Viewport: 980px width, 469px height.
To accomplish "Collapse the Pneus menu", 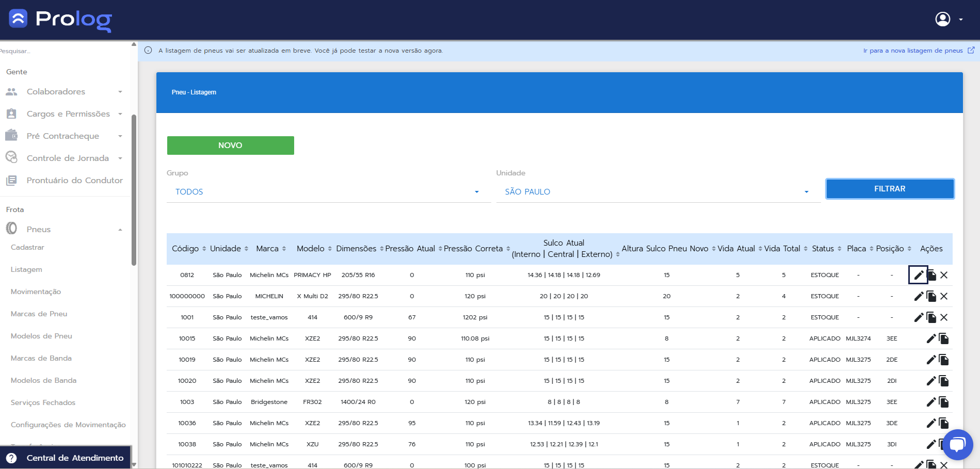I will (65, 230).
